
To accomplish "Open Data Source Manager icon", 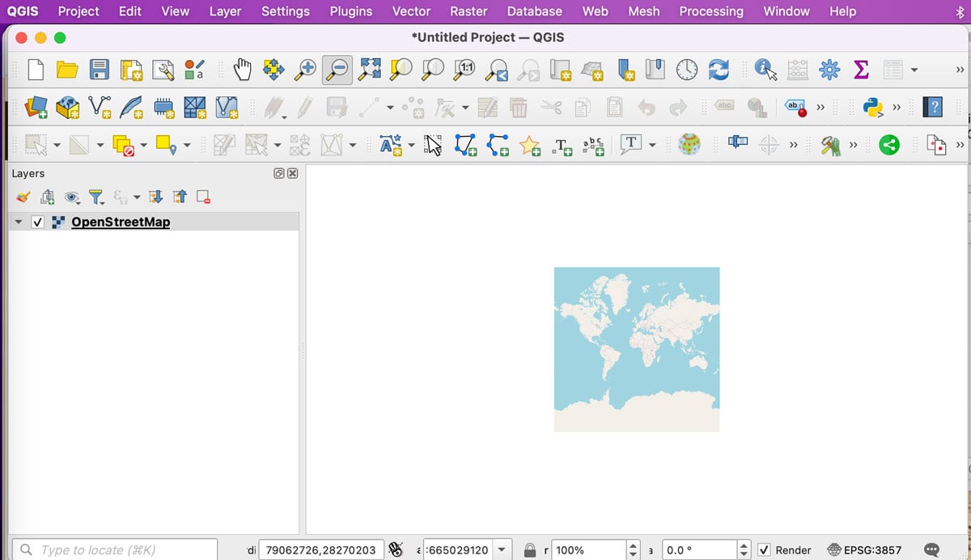I will pyautogui.click(x=36, y=106).
